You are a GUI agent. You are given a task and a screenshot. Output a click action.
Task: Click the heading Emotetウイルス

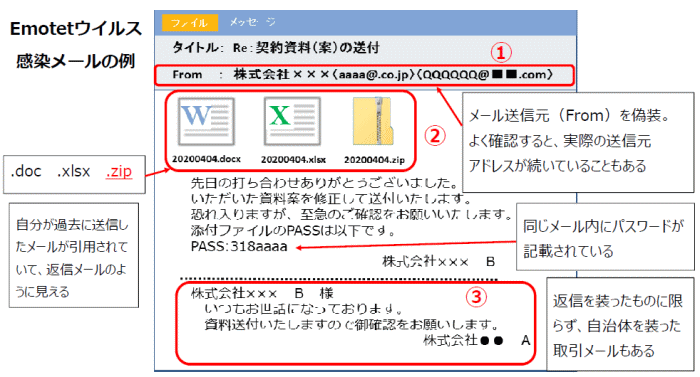point(75,29)
